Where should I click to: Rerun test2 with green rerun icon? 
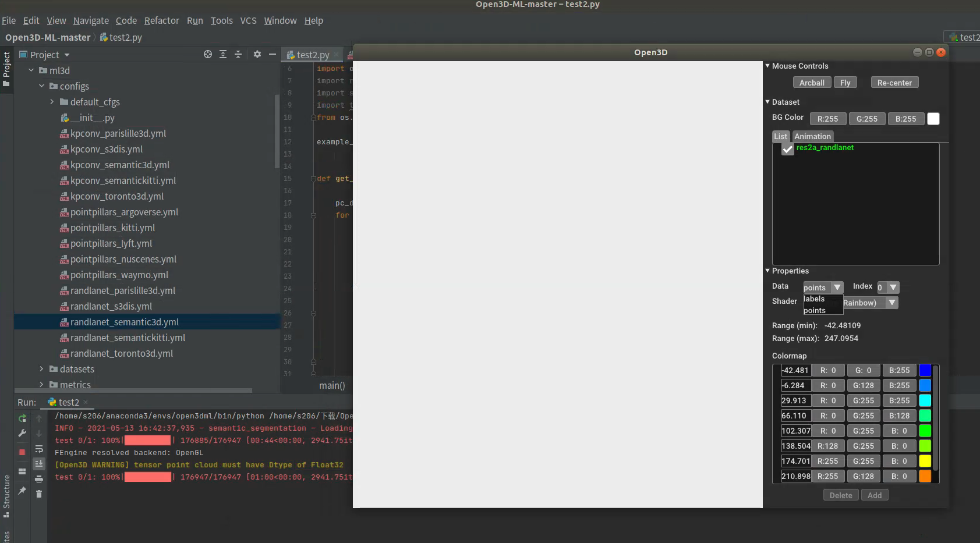(22, 418)
